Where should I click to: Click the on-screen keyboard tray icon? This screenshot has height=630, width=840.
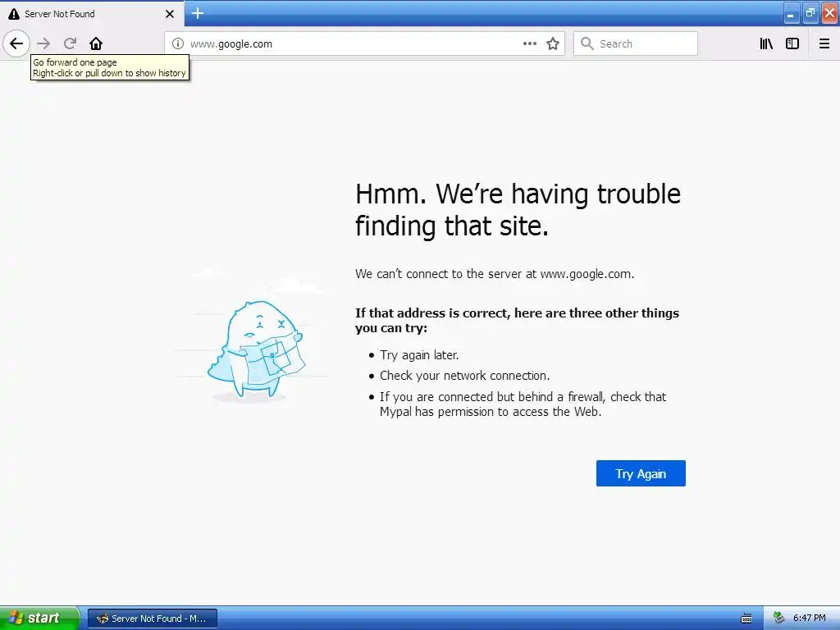coord(746,619)
